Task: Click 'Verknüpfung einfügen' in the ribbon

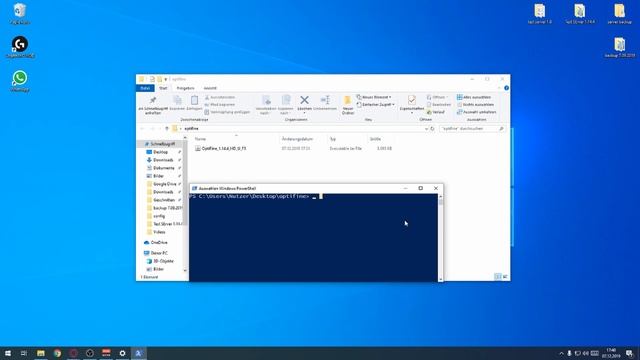Action: point(227,112)
